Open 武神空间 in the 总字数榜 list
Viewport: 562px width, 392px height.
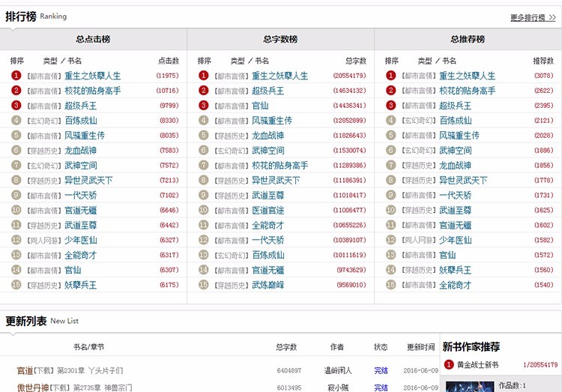[268, 151]
